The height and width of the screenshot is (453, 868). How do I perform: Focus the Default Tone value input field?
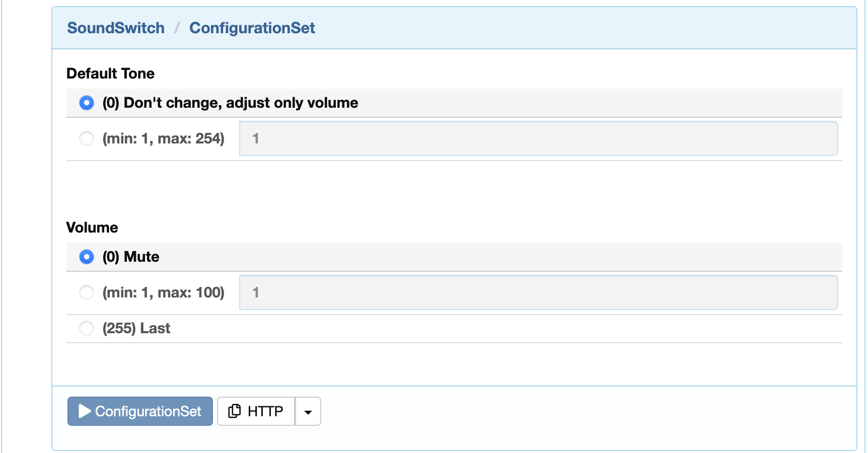click(538, 138)
